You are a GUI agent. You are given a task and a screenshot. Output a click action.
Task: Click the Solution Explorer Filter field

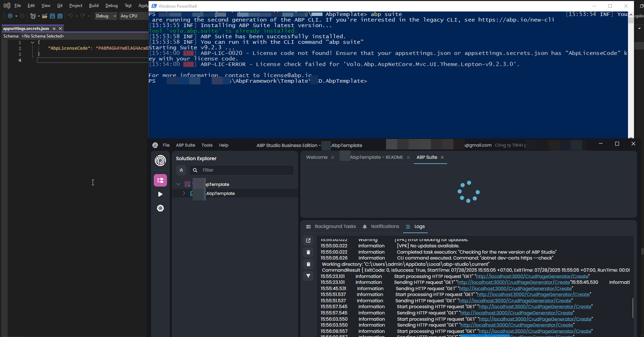(246, 170)
